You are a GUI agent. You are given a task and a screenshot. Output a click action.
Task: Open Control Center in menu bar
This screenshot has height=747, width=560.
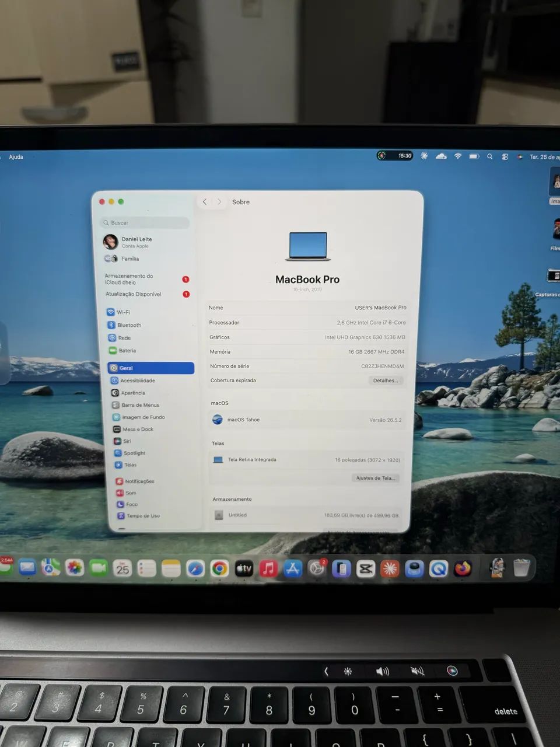click(x=505, y=156)
